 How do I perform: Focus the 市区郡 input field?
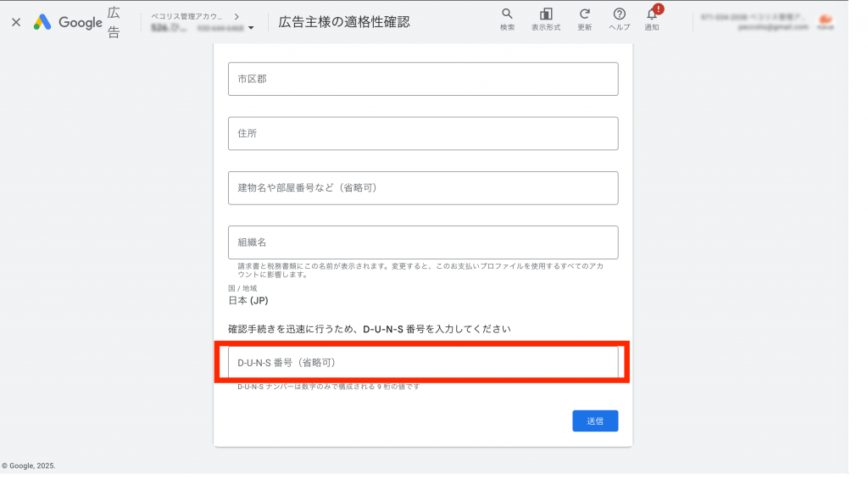422,79
